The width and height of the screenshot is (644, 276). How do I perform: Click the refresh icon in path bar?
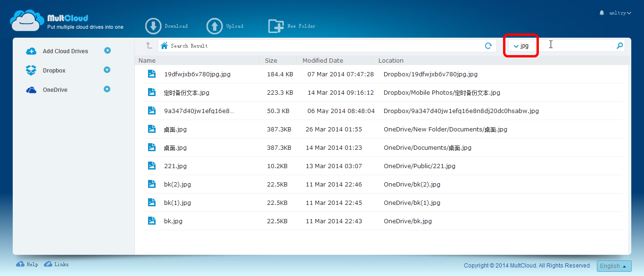coord(488,46)
